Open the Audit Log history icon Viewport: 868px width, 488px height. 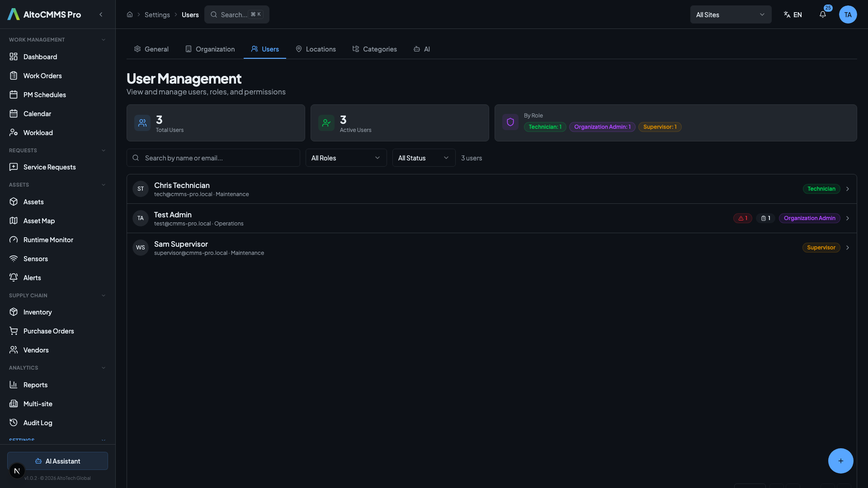click(14, 422)
